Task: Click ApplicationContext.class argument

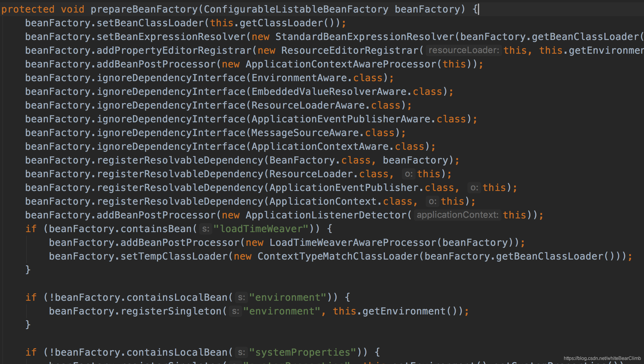Action: coord(341,201)
